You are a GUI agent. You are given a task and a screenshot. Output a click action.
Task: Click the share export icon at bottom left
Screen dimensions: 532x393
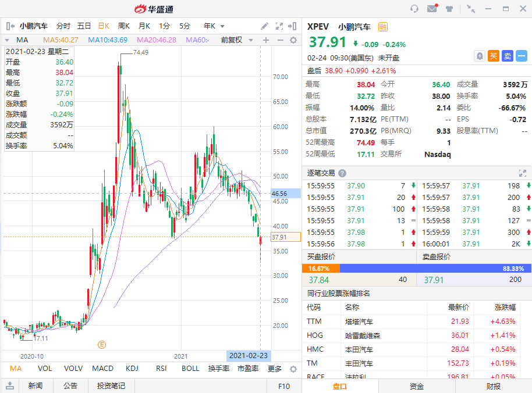[10, 385]
